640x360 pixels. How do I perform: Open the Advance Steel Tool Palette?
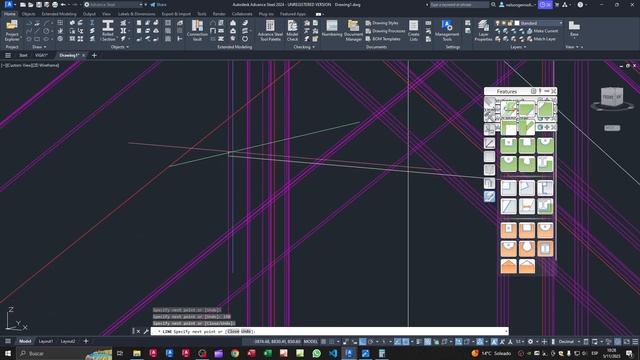[270, 31]
